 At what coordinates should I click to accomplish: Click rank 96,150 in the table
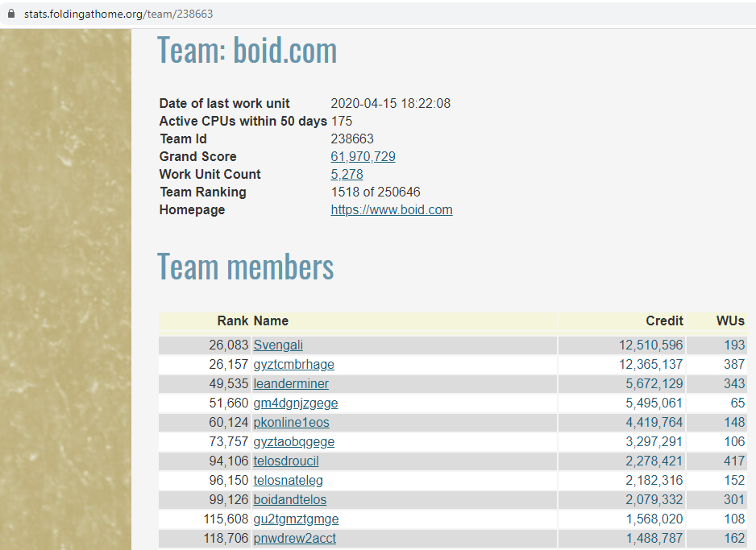pos(229,480)
